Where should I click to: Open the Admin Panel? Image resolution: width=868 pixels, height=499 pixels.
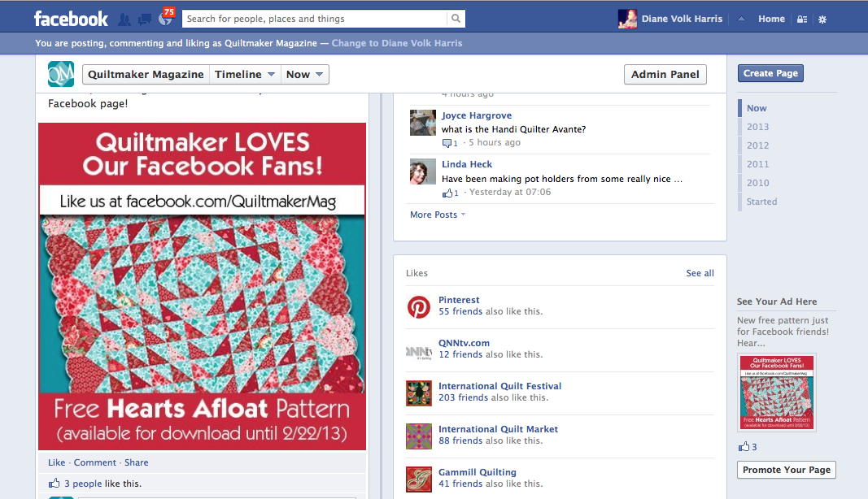[x=665, y=75]
